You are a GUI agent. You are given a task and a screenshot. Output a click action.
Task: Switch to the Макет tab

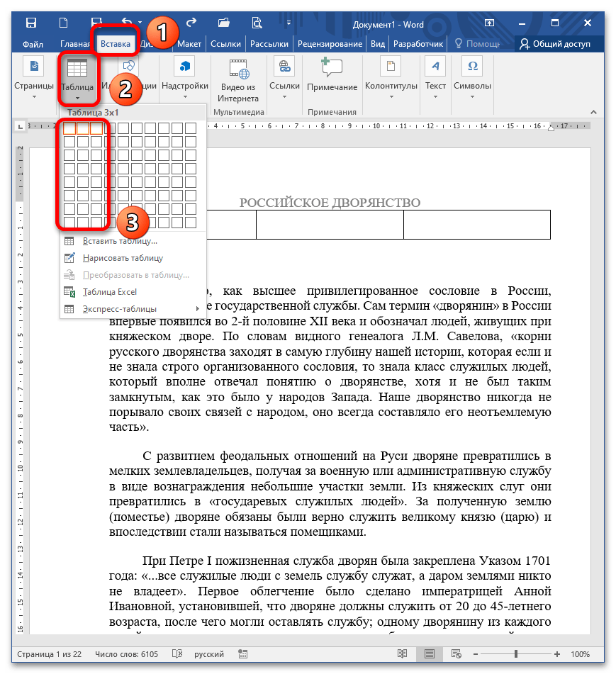(x=189, y=44)
